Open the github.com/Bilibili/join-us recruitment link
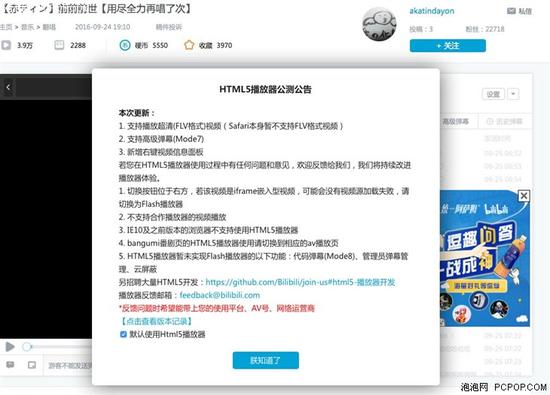This screenshot has width=550, height=395. 300,282
